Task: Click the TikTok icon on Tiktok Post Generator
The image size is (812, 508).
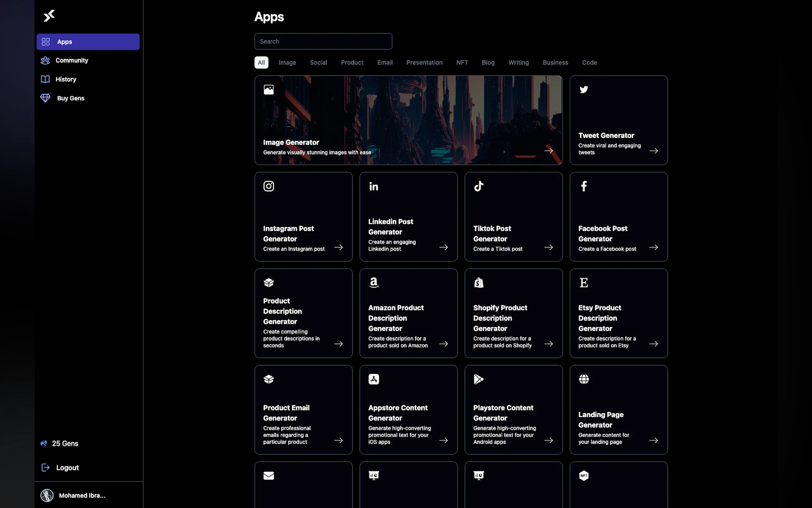Action: (x=479, y=186)
